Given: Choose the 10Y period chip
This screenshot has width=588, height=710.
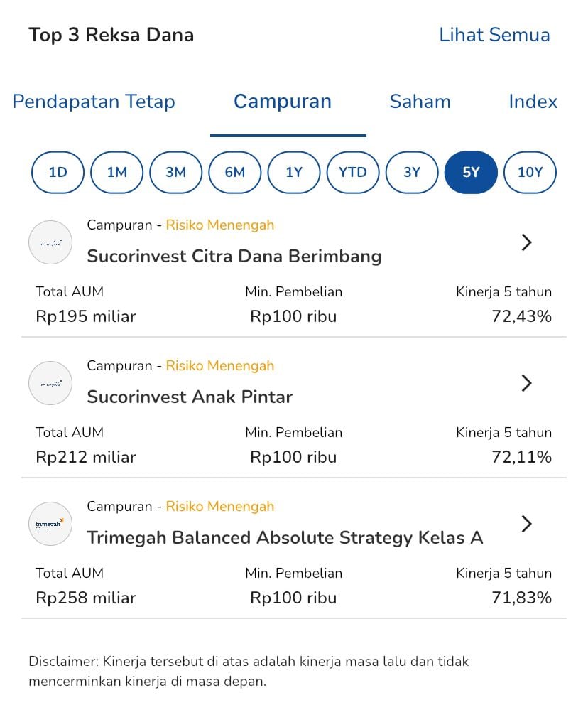Looking at the screenshot, I should [x=530, y=172].
